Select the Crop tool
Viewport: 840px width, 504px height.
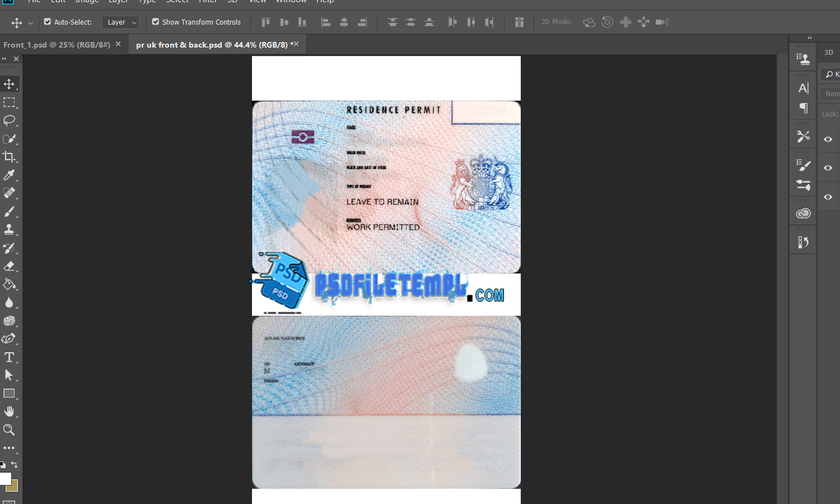(9, 157)
